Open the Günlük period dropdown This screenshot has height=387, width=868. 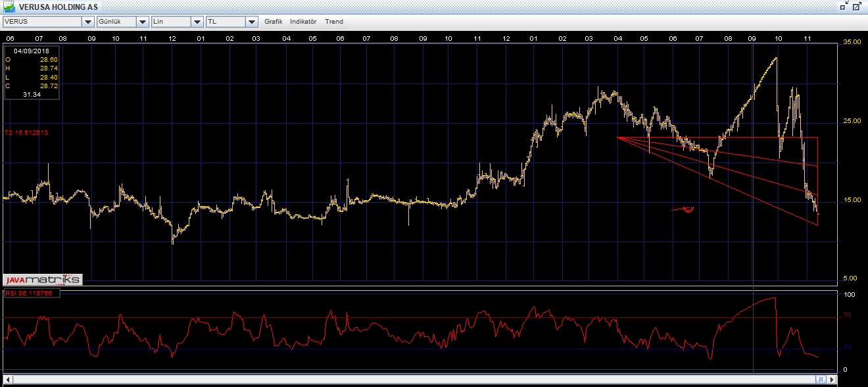pos(143,22)
